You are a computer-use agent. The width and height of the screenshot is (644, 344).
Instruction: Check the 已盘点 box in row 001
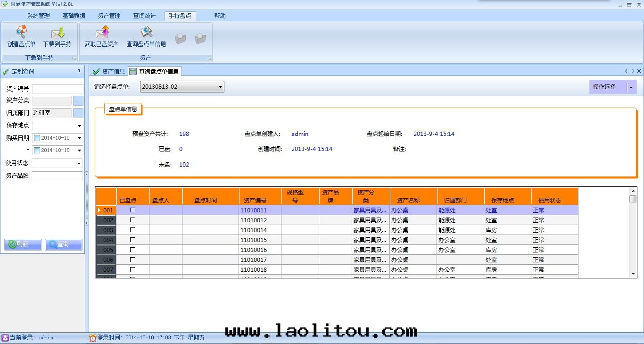[x=132, y=210]
